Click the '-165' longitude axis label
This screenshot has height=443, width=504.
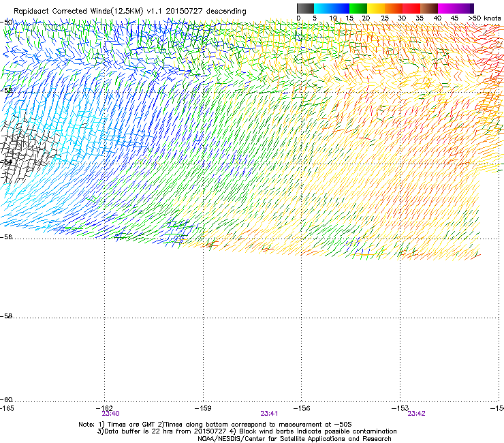pyautogui.click(x=7, y=408)
